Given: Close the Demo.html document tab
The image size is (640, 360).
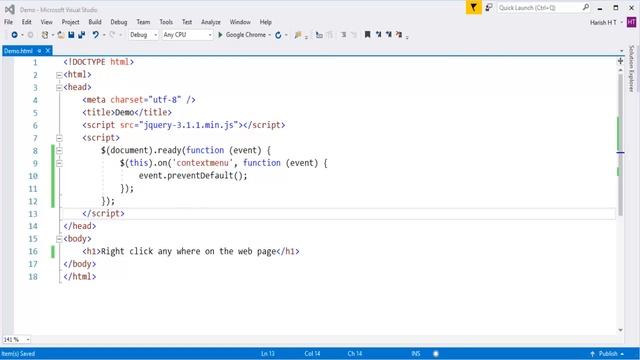Looking at the screenshot, I should pos(48,51).
